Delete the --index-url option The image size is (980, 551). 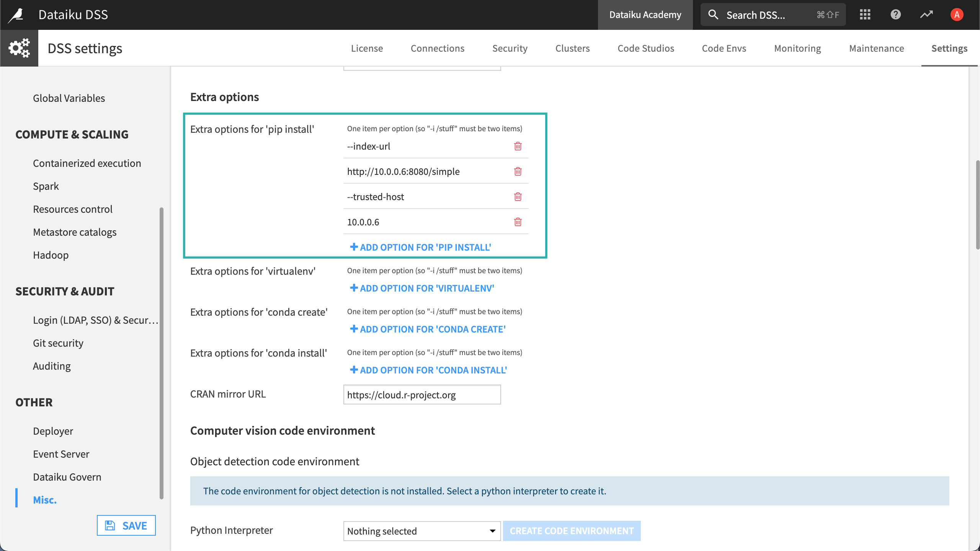point(518,146)
